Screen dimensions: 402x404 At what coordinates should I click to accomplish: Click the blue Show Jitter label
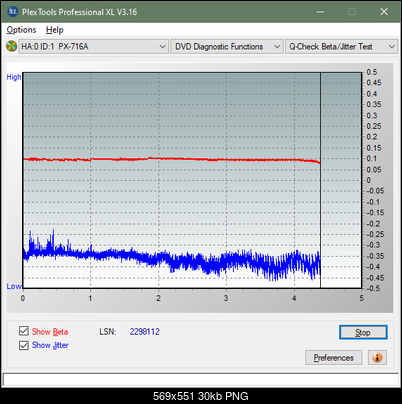pos(50,345)
